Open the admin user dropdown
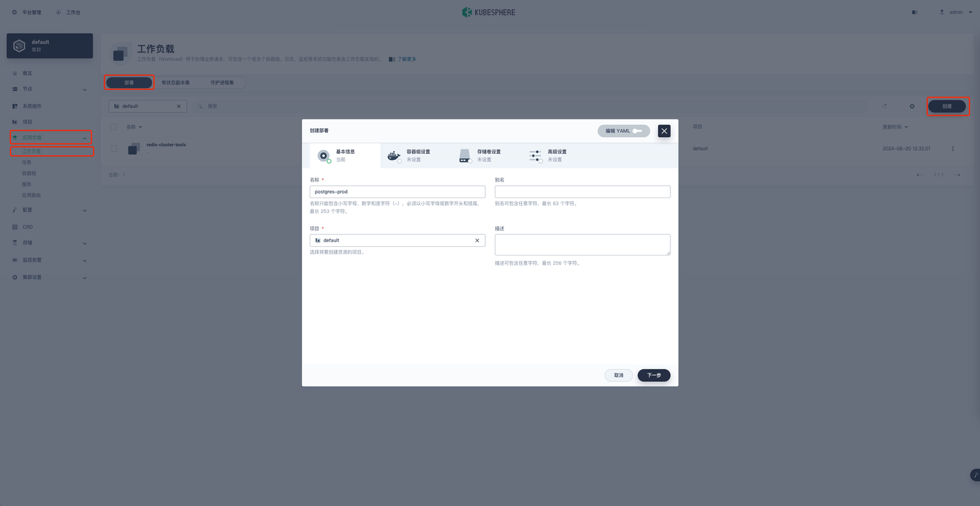 (x=956, y=12)
